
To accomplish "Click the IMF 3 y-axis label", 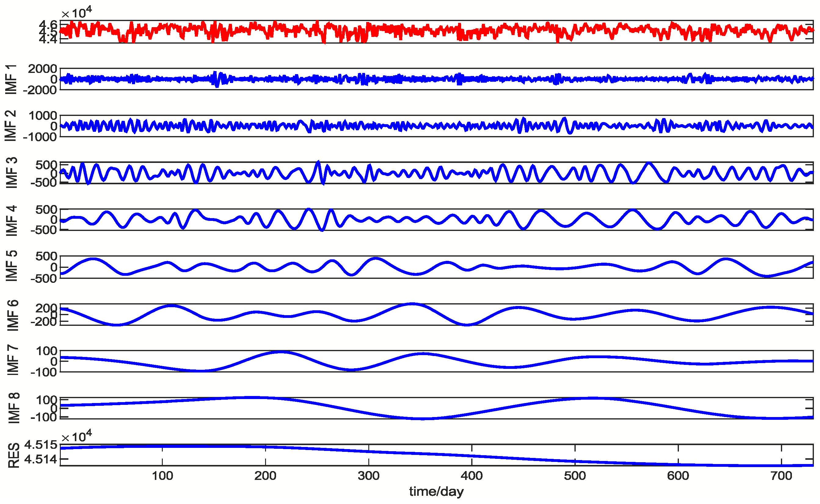I will pos(11,173).
